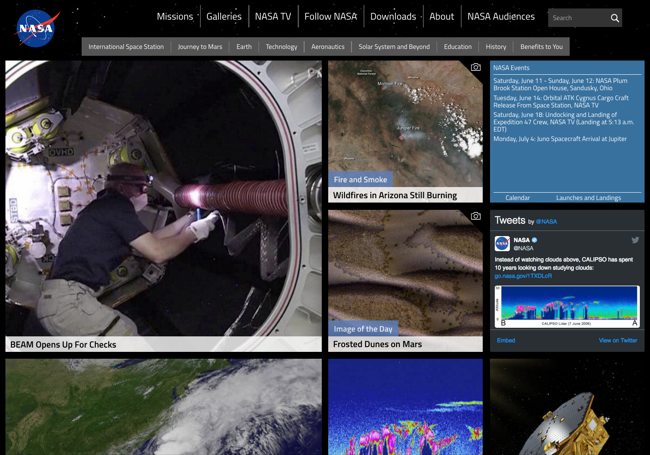Click the search magnifier icon
The width and height of the screenshot is (650, 455).
pyautogui.click(x=615, y=18)
